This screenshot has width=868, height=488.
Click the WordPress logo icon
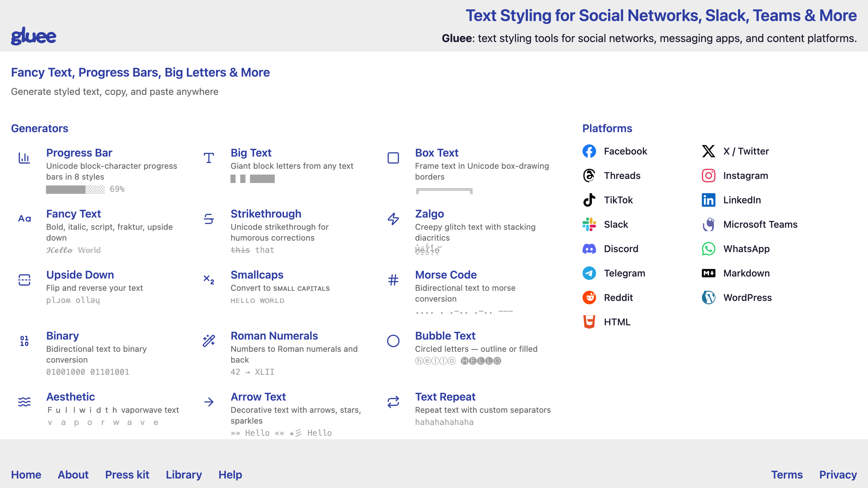(709, 298)
